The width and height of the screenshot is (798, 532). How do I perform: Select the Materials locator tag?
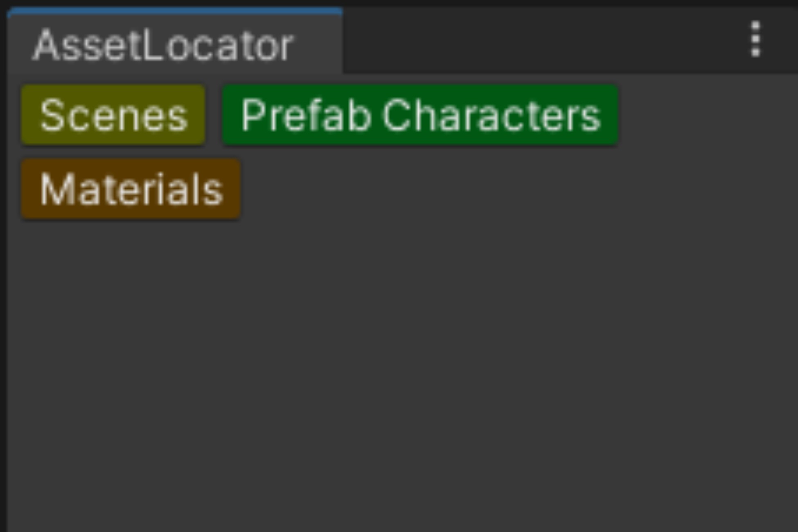[x=131, y=189]
